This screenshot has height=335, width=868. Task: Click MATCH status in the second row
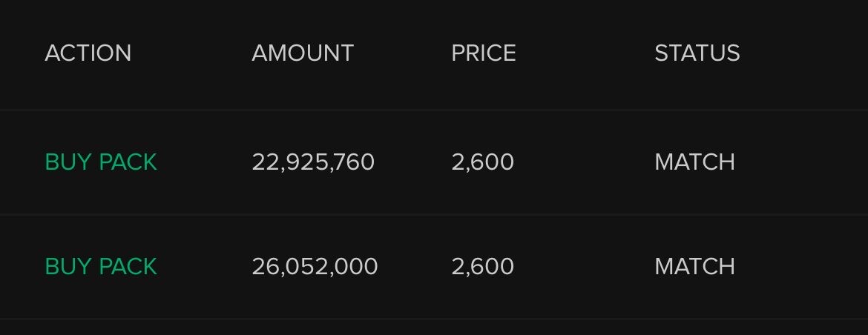coord(694,267)
